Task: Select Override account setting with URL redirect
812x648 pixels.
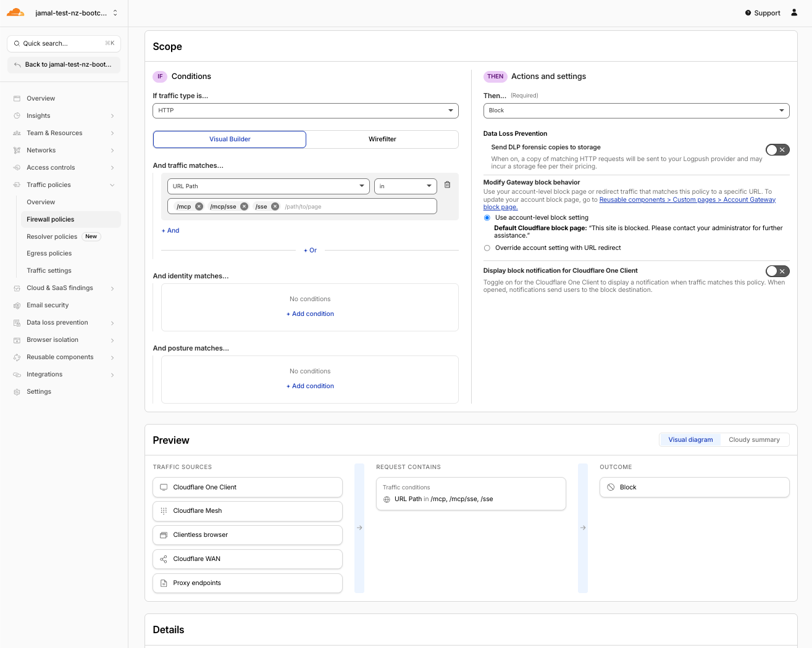Action: pos(487,248)
